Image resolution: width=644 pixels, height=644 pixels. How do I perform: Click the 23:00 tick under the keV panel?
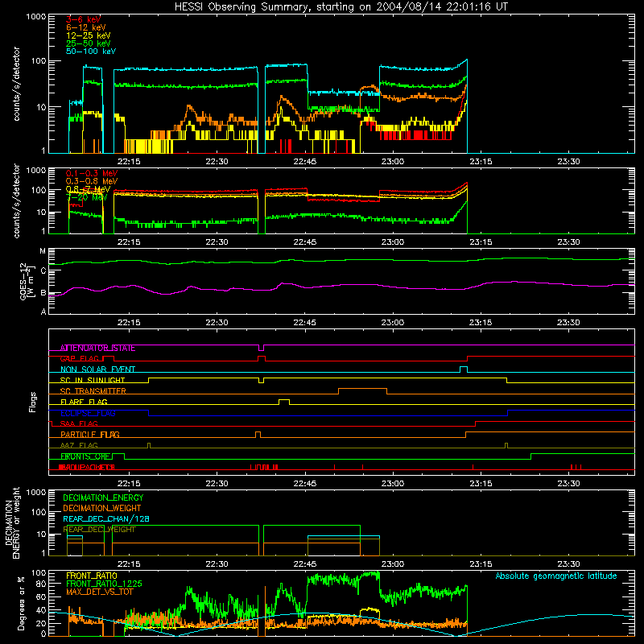pos(393,162)
